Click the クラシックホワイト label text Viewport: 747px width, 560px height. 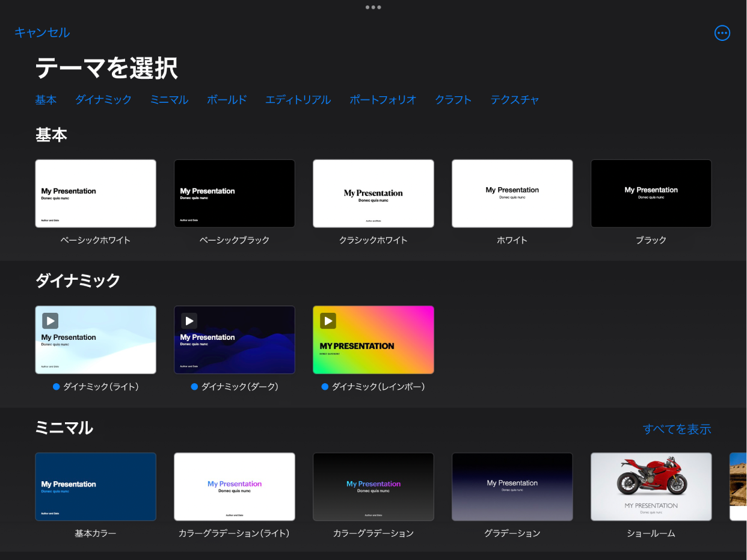pyautogui.click(x=373, y=240)
